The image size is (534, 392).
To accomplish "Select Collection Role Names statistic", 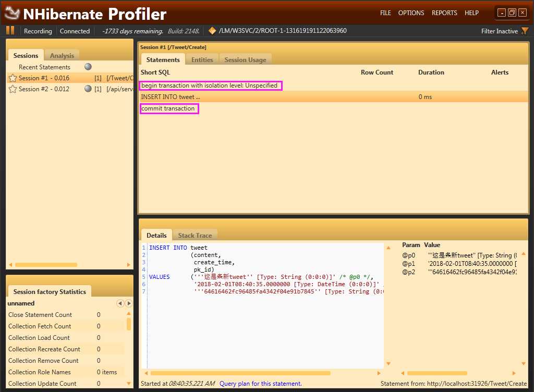I will tap(66, 372).
